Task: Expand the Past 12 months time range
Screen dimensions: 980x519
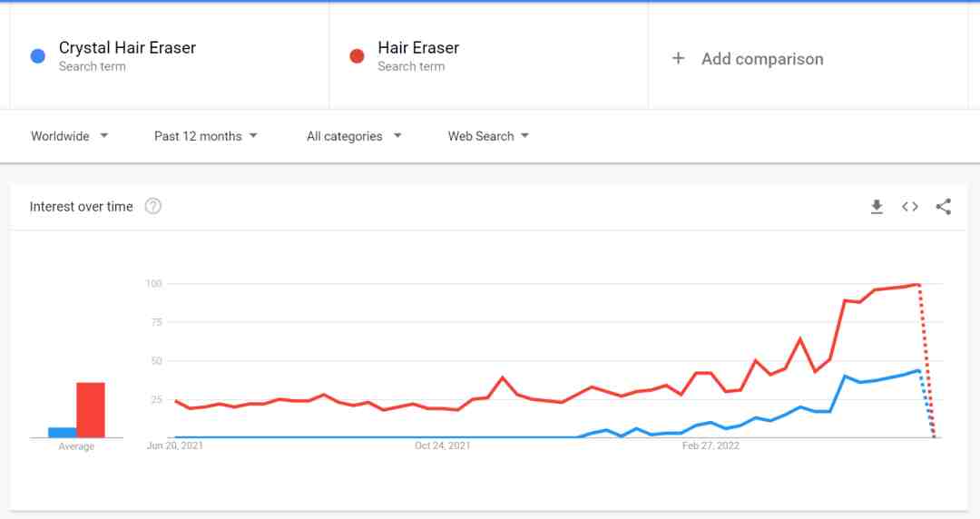Action: pos(206,136)
